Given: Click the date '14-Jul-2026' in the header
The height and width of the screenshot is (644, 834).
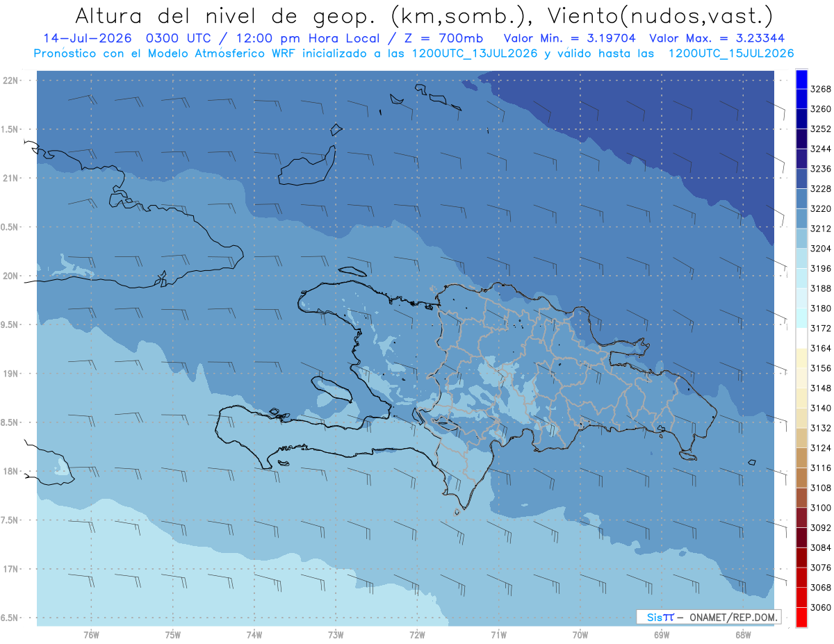Looking at the screenshot, I should (88, 39).
